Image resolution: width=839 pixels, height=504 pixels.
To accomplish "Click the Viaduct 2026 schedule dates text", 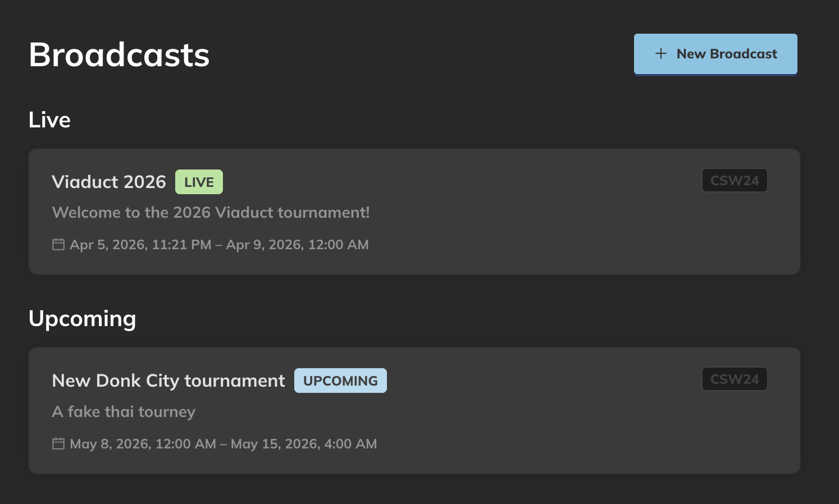I will pos(218,244).
